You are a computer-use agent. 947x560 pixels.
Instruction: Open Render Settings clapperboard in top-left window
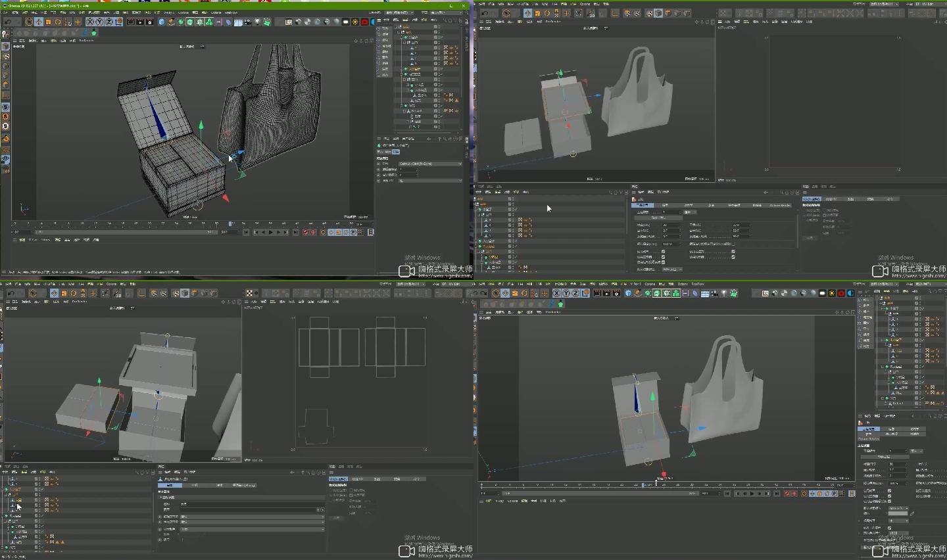(149, 22)
